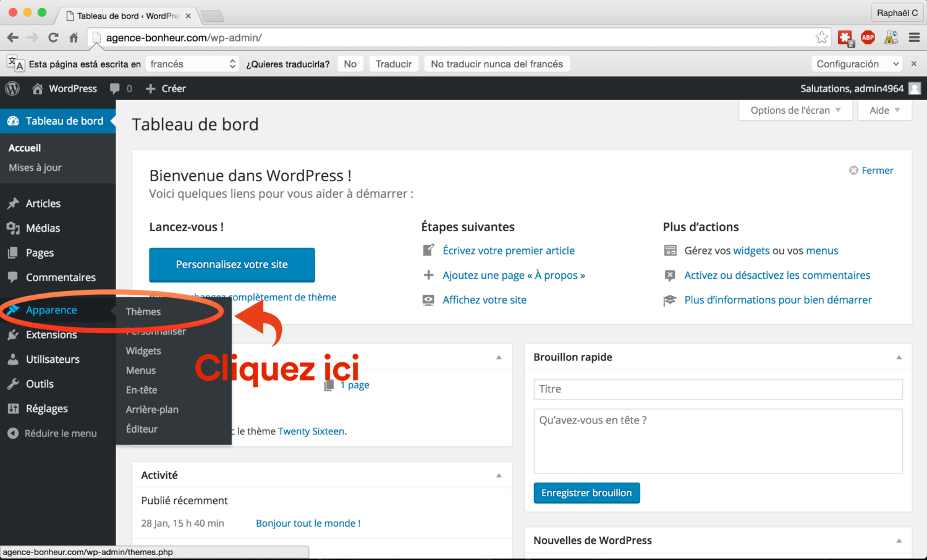Image resolution: width=927 pixels, height=560 pixels.
Task: Open the Twenty Sixteen theme link
Action: [x=311, y=431]
